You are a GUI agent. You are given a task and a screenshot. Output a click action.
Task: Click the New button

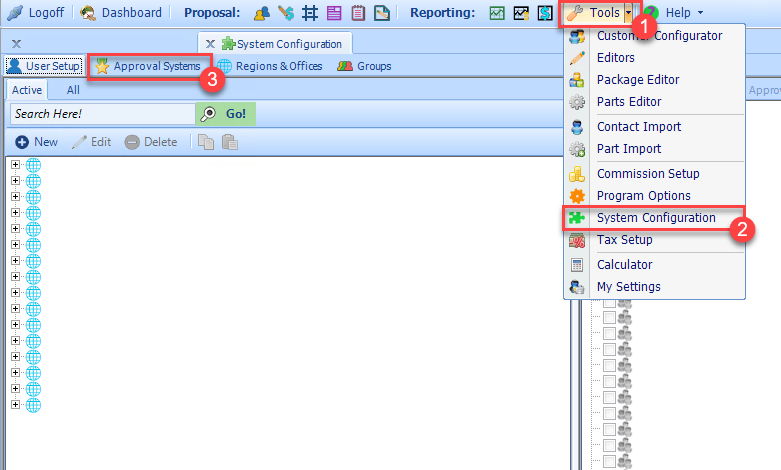pos(36,142)
